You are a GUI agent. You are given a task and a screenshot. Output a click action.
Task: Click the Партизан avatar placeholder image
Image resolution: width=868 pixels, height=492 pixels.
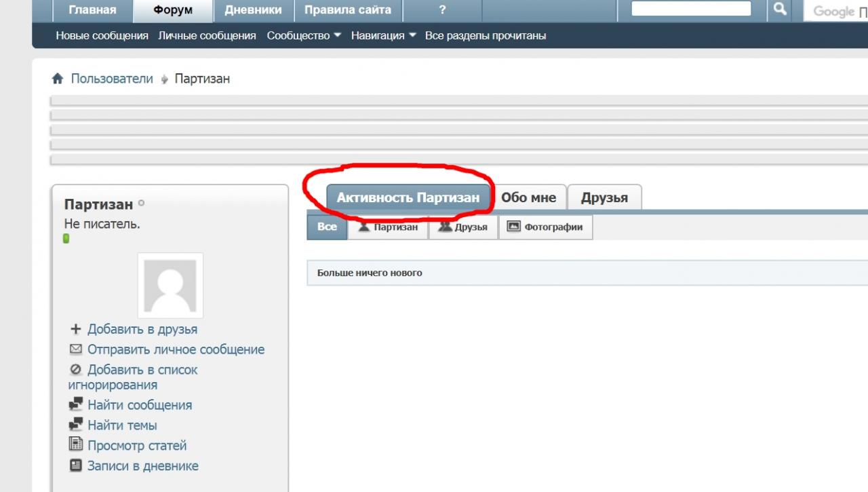(x=170, y=286)
